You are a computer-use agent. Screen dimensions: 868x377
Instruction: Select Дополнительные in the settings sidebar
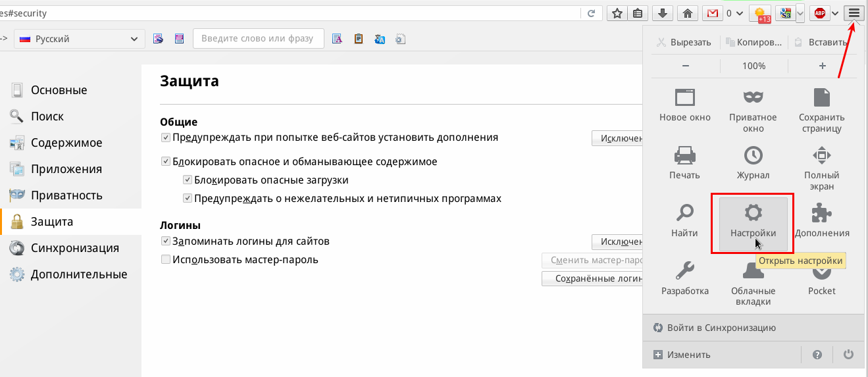pos(70,274)
